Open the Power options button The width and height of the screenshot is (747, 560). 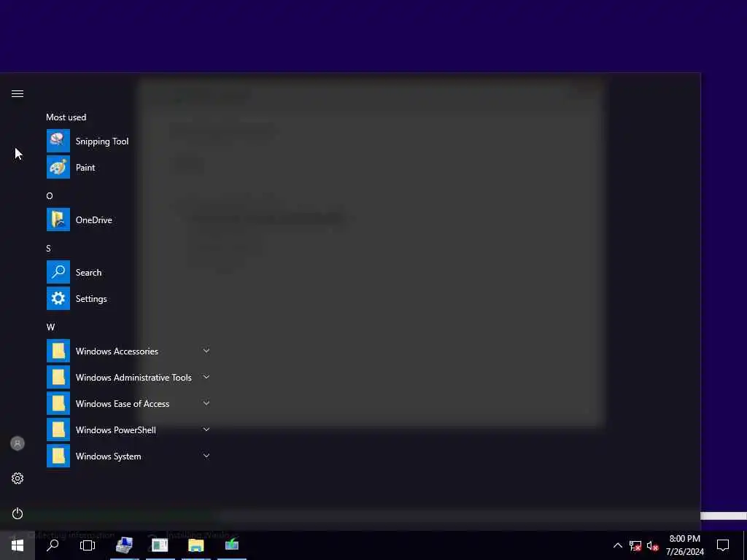(x=18, y=513)
